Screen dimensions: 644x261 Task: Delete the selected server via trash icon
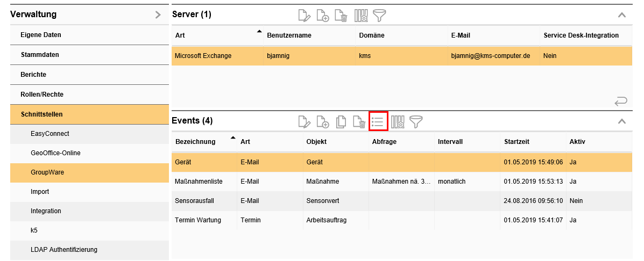[341, 16]
